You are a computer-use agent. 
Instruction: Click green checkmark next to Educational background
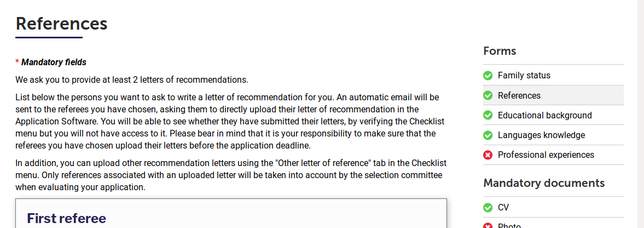488,115
